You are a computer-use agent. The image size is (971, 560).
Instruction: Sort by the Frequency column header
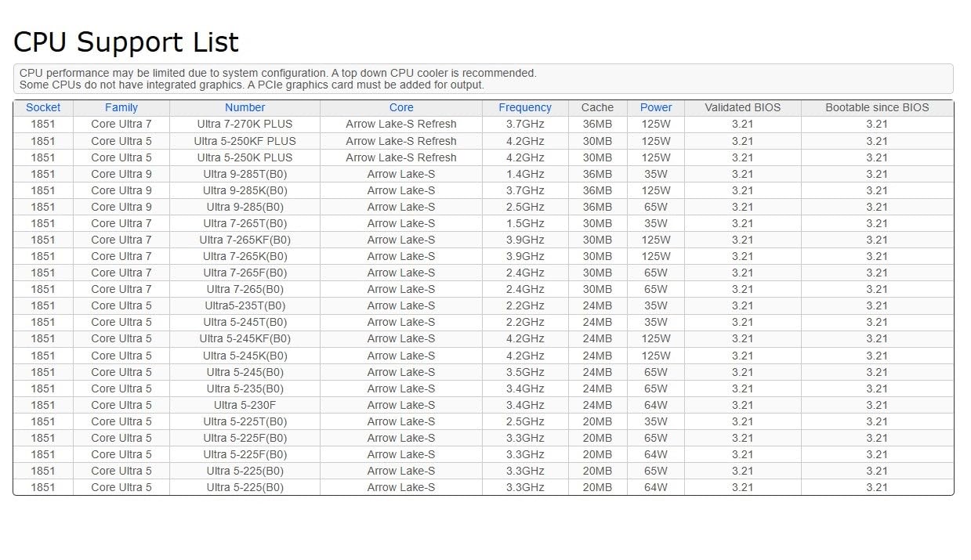pyautogui.click(x=525, y=107)
